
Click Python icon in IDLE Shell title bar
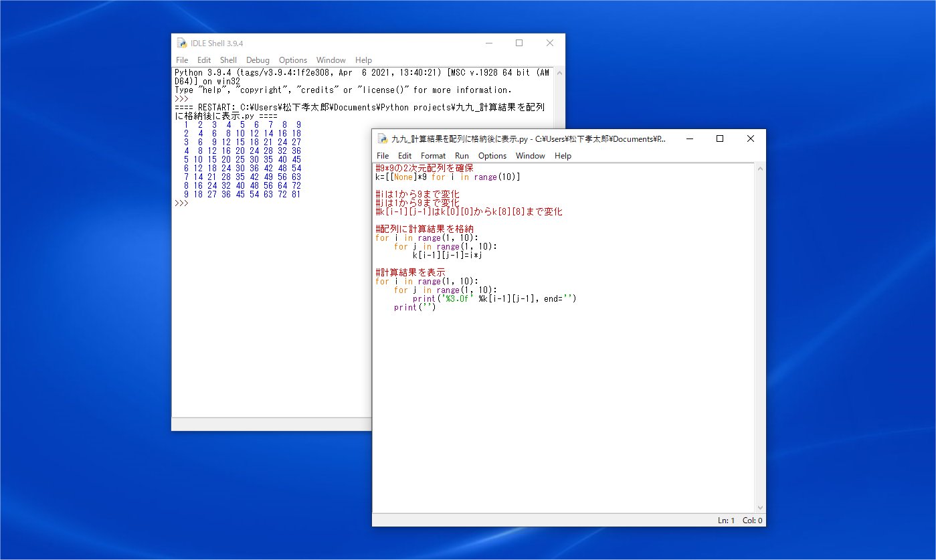point(181,43)
